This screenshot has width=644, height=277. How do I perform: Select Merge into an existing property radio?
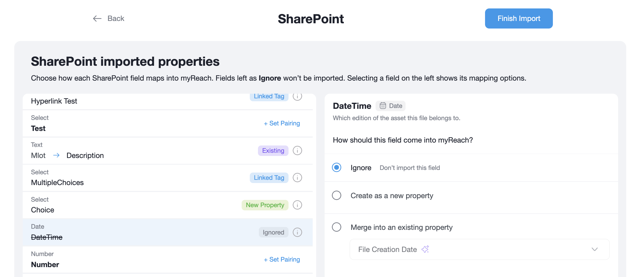click(337, 227)
